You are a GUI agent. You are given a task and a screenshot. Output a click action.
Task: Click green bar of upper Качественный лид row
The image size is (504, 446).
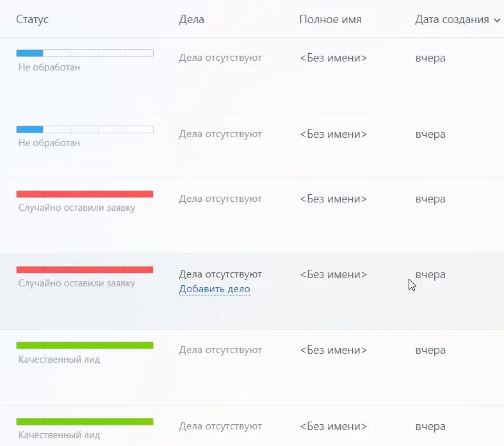click(x=85, y=345)
